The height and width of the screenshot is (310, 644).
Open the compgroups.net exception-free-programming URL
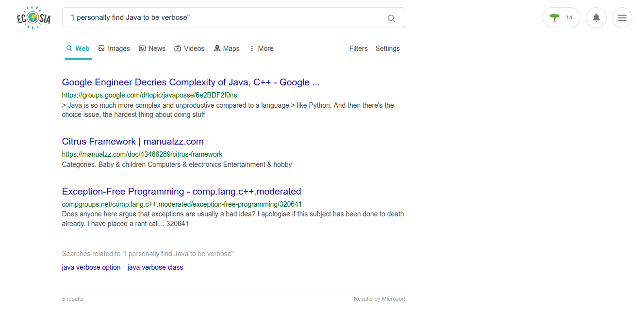pyautogui.click(x=182, y=204)
